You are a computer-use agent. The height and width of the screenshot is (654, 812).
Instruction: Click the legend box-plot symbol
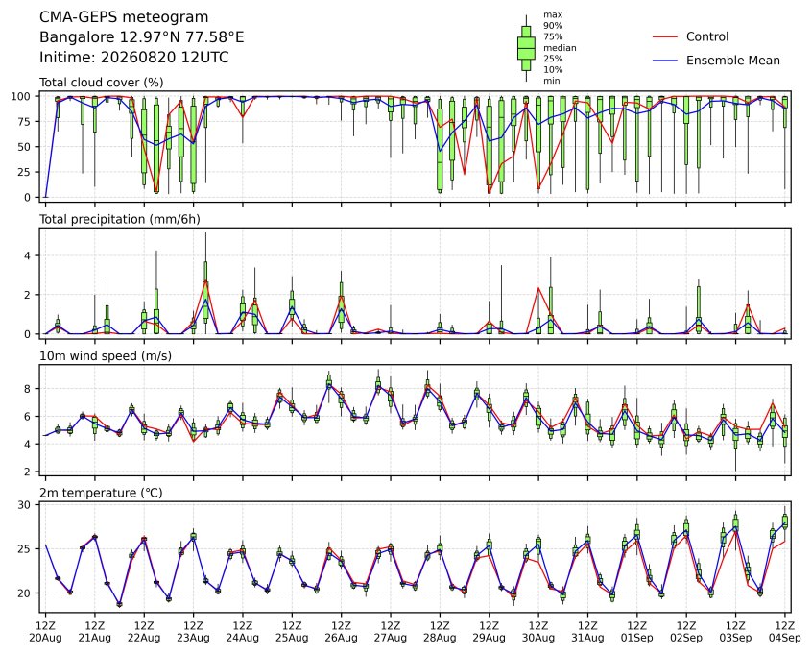tap(526, 48)
